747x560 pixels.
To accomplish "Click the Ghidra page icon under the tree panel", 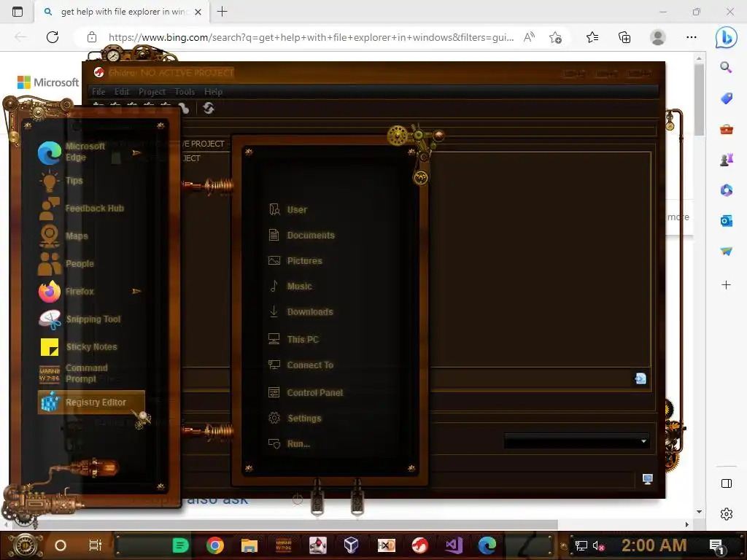I will point(640,378).
